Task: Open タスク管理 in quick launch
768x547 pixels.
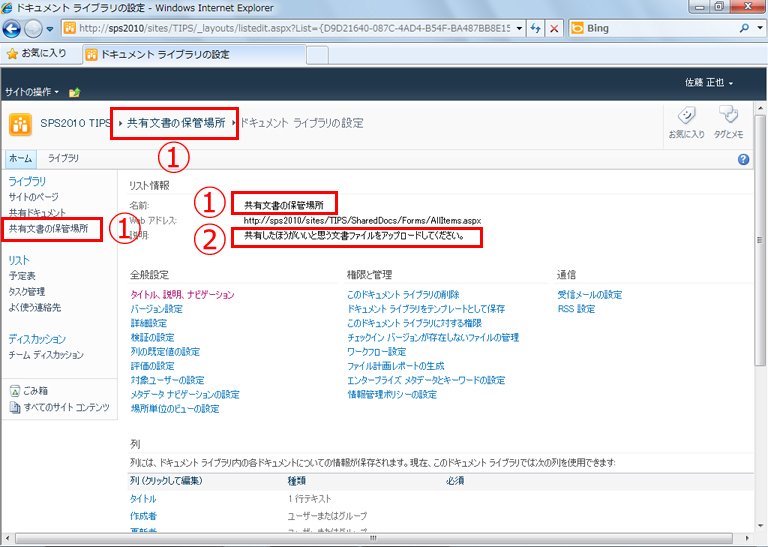Action: [27, 291]
